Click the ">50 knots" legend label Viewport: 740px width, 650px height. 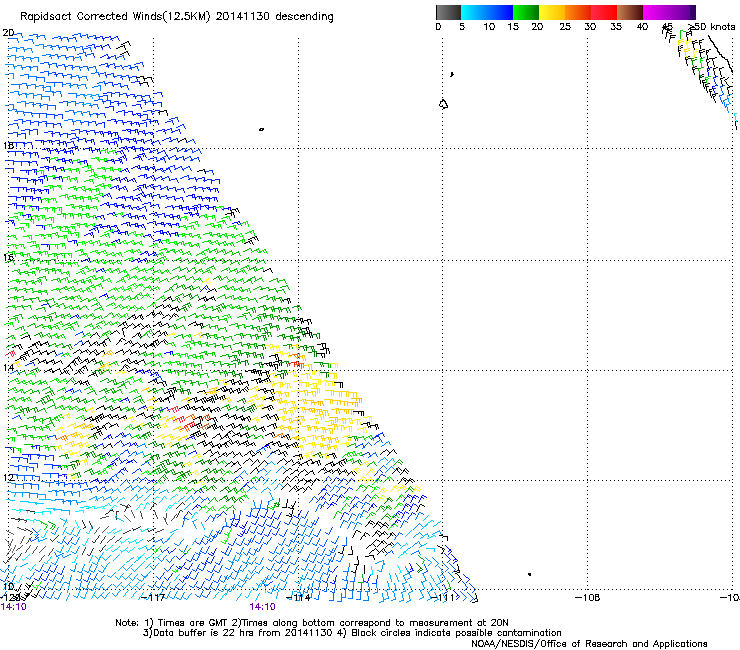pos(712,27)
